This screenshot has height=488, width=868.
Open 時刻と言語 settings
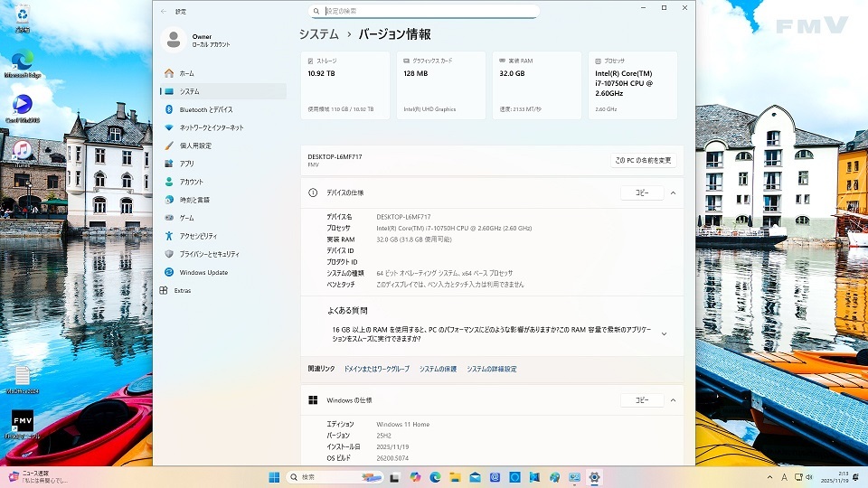[193, 200]
